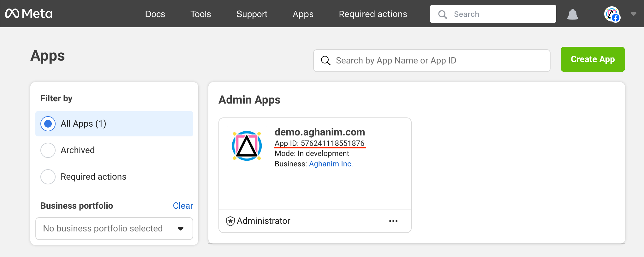The height and width of the screenshot is (257, 644).
Task: Expand the business portfolio dropdown
Action: [x=114, y=229]
